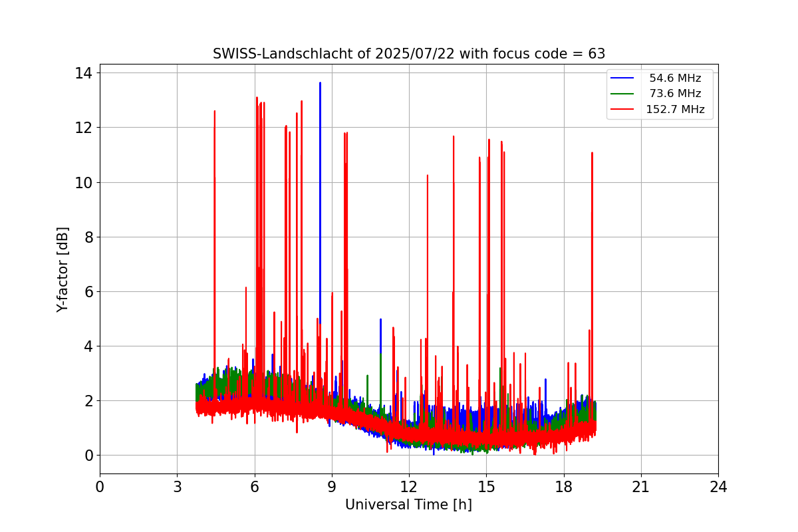Click x-axis tick label 24
Viewport: 798px width, 532px height.
[x=718, y=487]
